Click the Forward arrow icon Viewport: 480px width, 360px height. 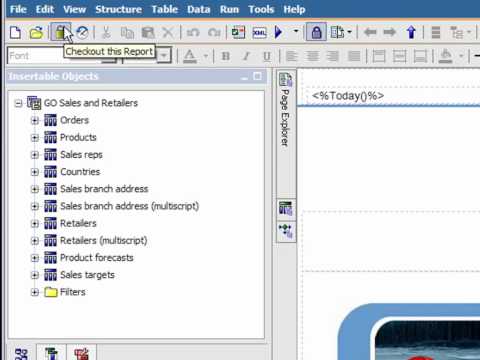point(390,32)
